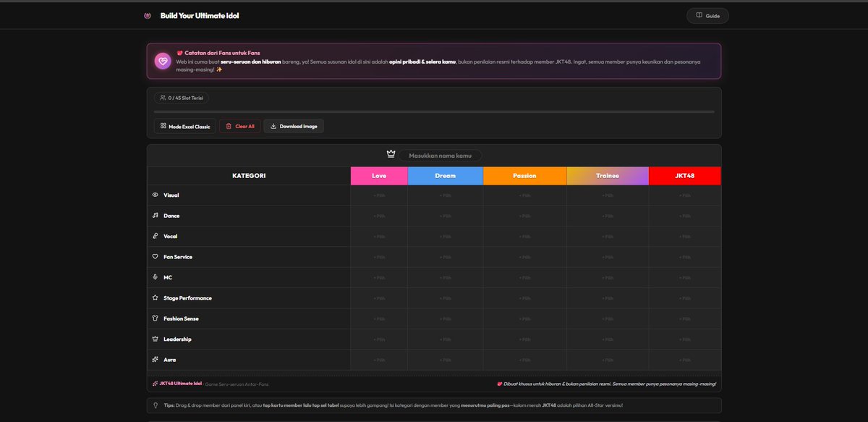Click the microphone icon of the Vocal category

point(155,236)
